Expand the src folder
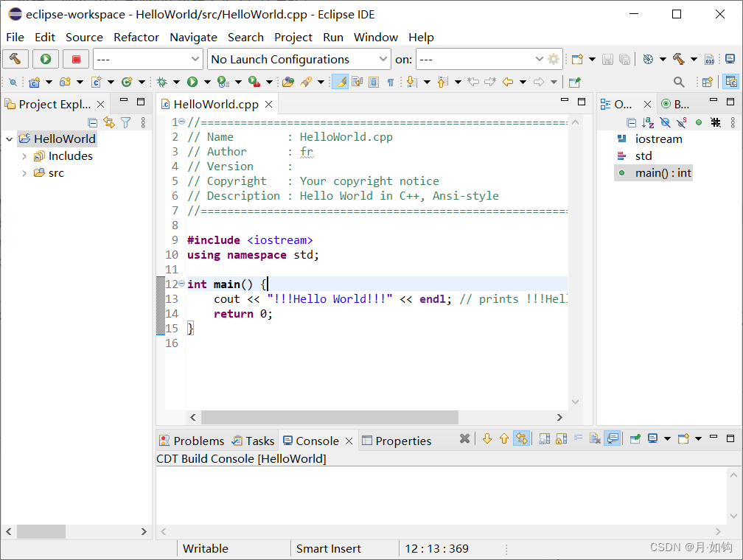Screen dimensions: 743x560 tap(25, 172)
